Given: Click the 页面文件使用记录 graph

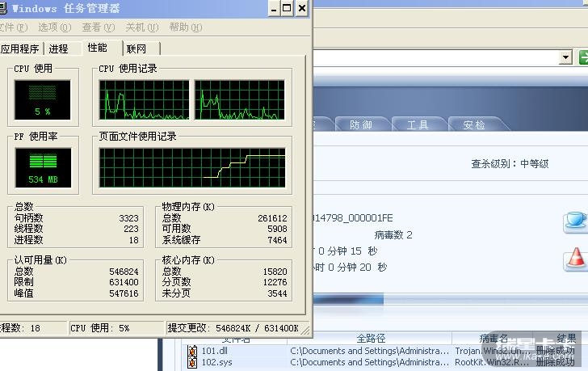Looking at the screenshot, I should tap(192, 167).
